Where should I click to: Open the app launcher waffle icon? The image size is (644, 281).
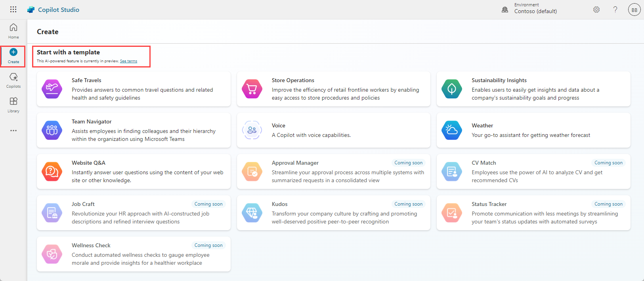(x=13, y=10)
